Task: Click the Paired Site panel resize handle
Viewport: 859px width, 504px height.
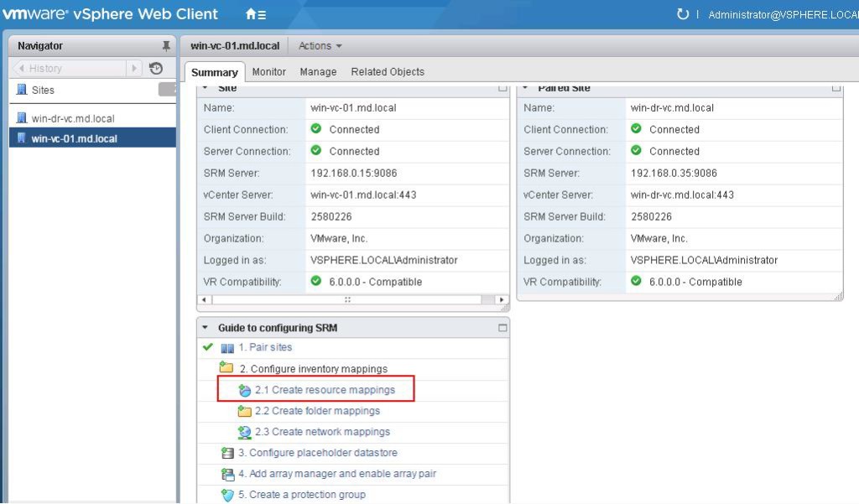Action: tap(838, 296)
